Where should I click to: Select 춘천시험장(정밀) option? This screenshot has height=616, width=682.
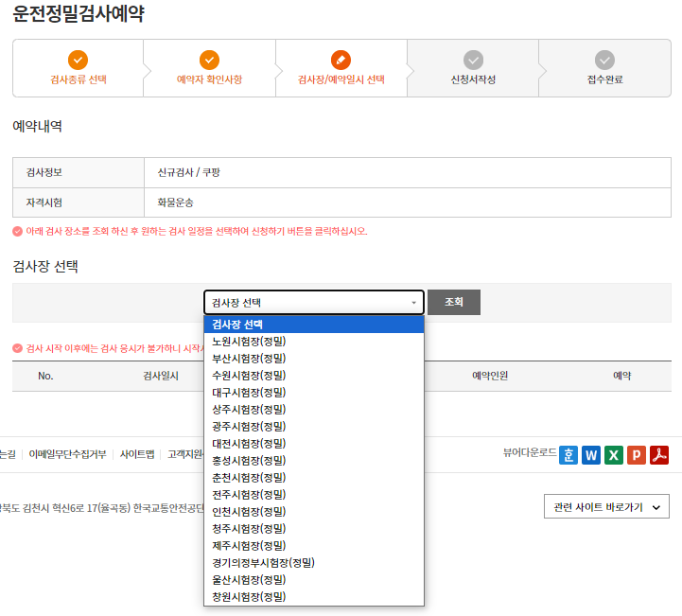pos(314,478)
